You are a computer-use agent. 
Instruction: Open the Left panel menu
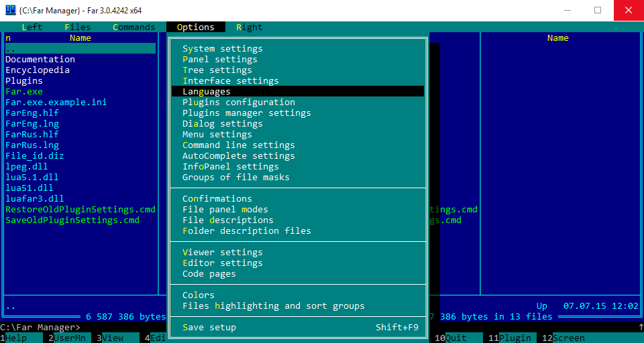32,27
